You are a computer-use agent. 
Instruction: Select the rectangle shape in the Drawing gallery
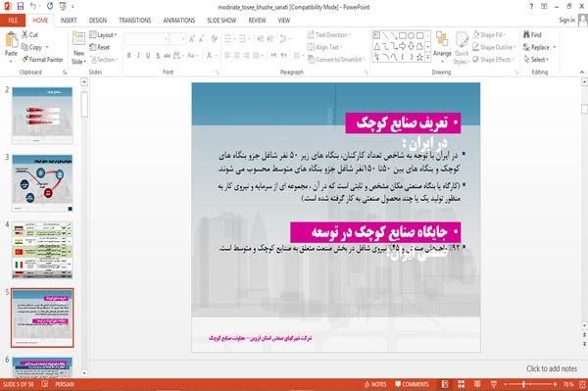[403, 35]
